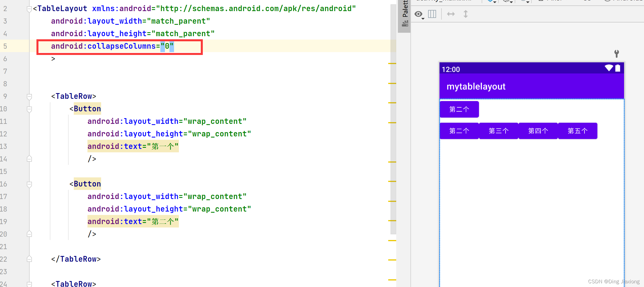
Task: Click the fold end marker on line 20
Action: click(x=29, y=234)
